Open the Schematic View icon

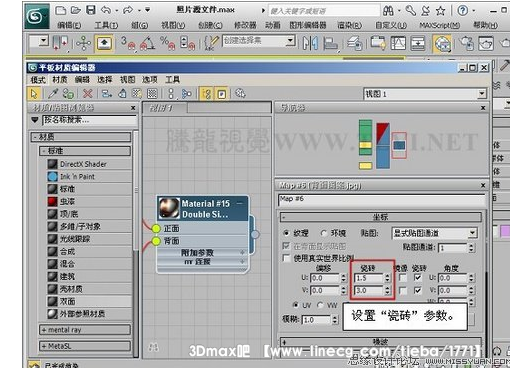[x=418, y=43]
